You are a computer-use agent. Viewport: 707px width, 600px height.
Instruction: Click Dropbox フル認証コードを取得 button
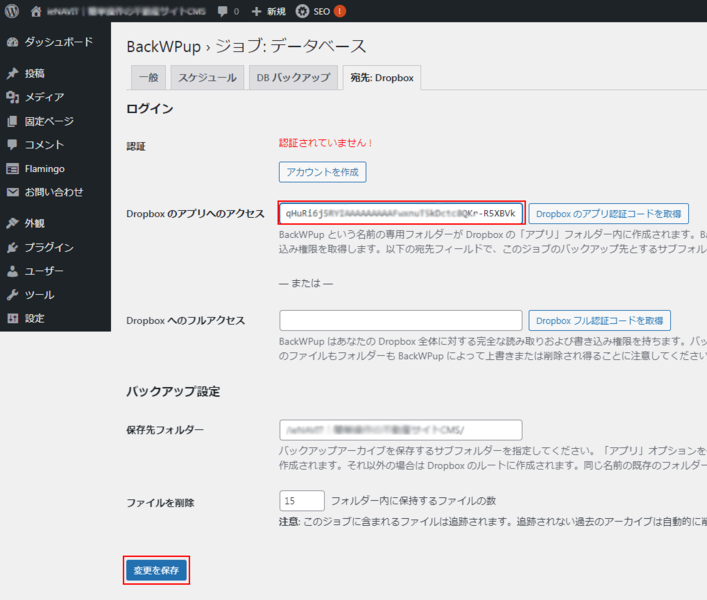coord(600,321)
